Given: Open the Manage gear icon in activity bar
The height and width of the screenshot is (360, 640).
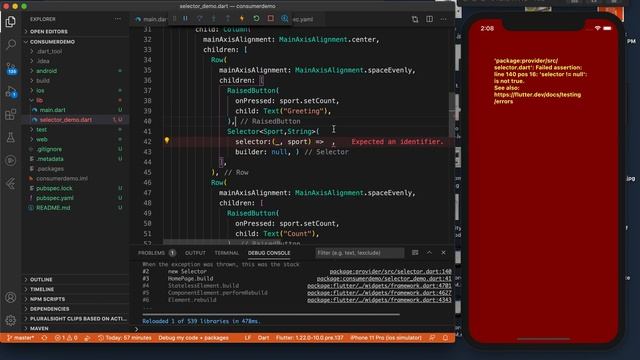Looking at the screenshot, I should (11, 320).
